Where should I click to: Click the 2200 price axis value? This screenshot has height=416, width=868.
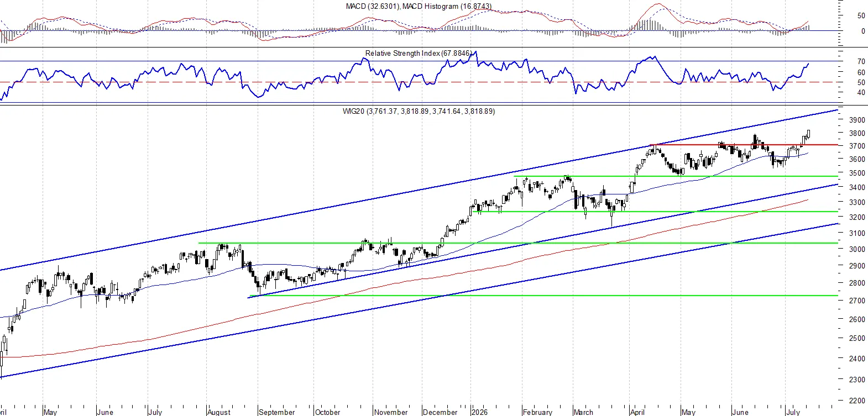(x=857, y=401)
